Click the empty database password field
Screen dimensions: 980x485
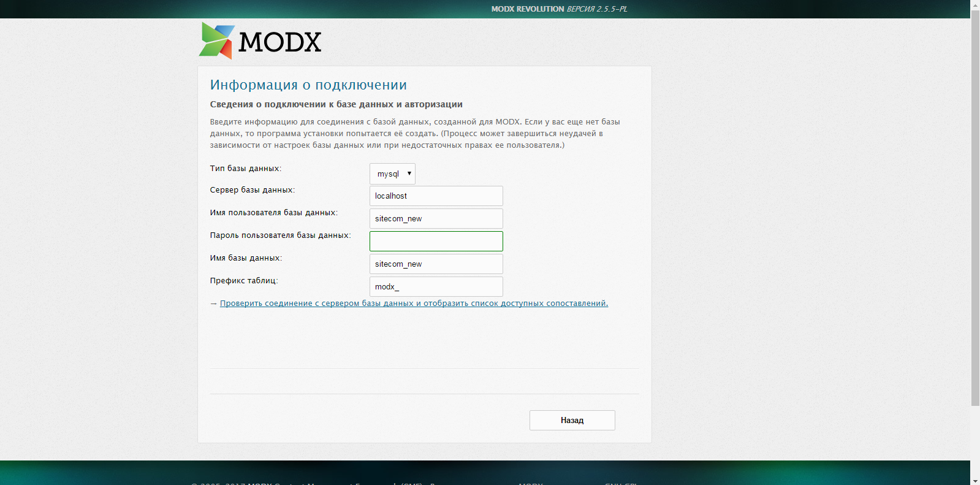click(x=436, y=242)
